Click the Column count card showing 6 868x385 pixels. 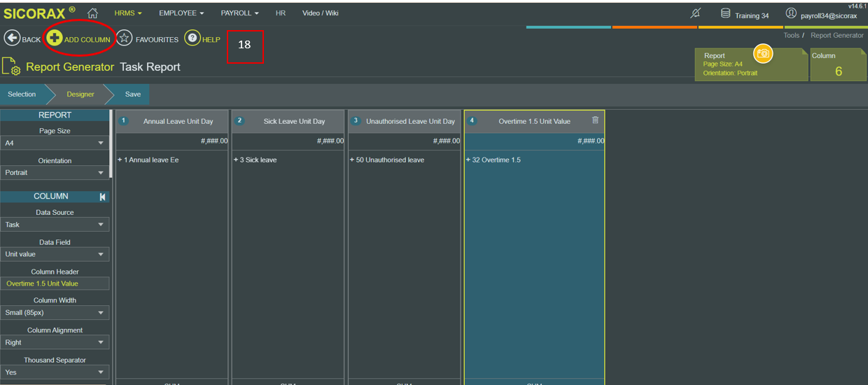(839, 64)
